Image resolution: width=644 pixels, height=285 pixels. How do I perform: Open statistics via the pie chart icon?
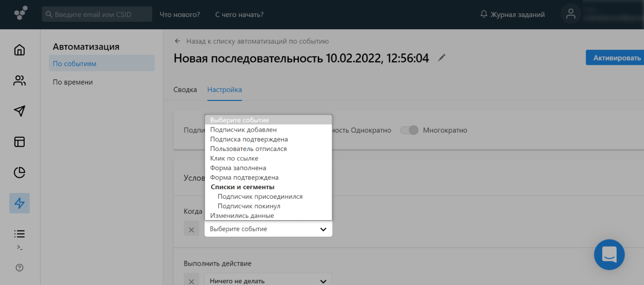coord(19,172)
